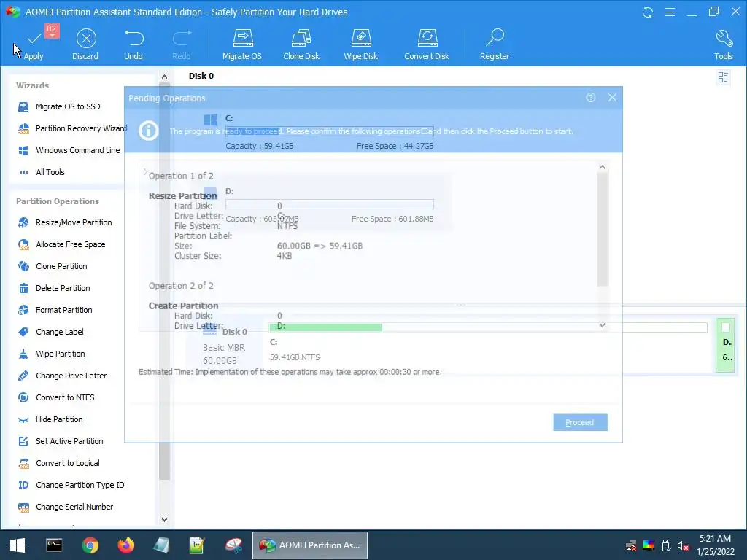Screen dimensions: 747x560
Task: Launch Command Prompt from taskbar
Action: tap(54, 545)
